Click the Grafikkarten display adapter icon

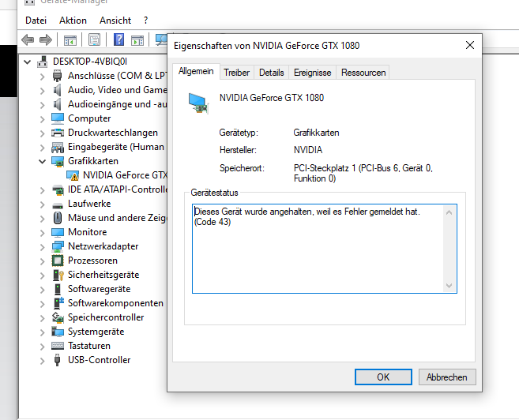[58, 161]
